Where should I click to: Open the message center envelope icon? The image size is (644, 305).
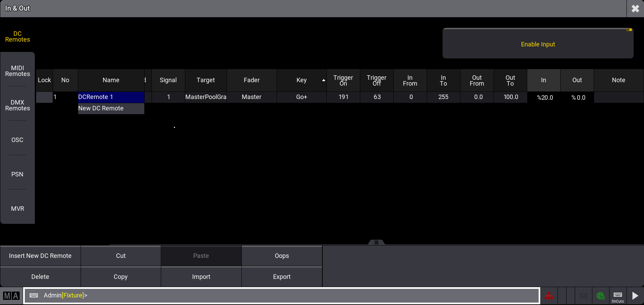point(583,296)
